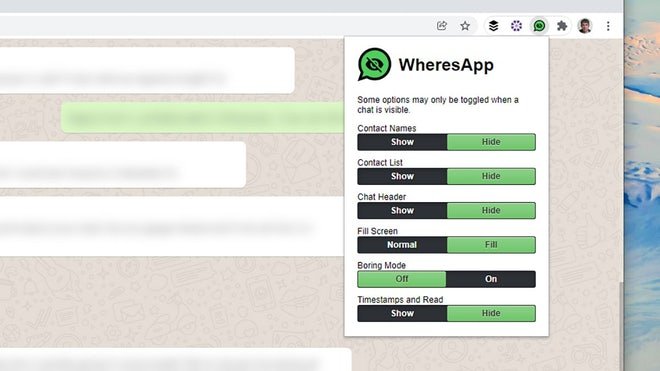Open the purple dotted circle extension
This screenshot has height=371, width=660.
516,26
